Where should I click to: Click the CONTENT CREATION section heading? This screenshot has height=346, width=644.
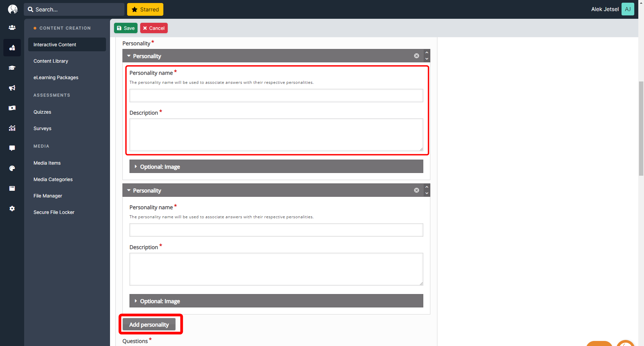pos(65,28)
